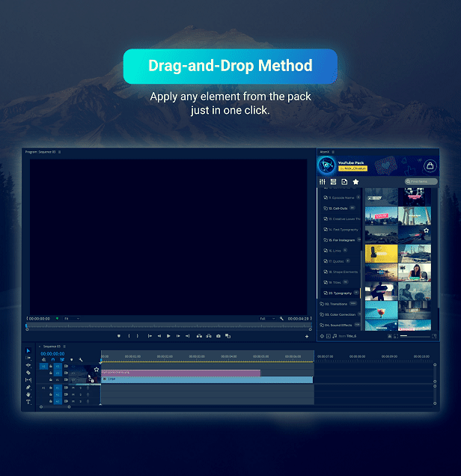This screenshot has width=461, height=476.
Task: Select the yellow preset thumbnail
Action: [x=381, y=252]
